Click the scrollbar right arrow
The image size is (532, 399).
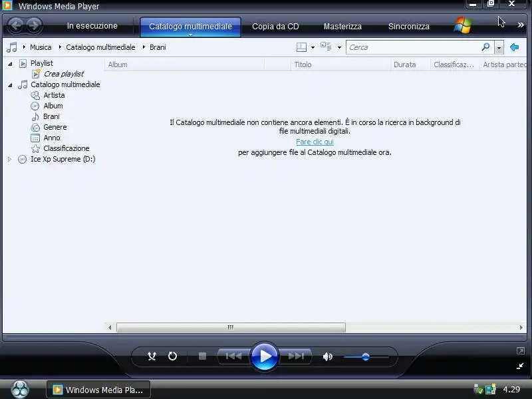[x=521, y=327]
